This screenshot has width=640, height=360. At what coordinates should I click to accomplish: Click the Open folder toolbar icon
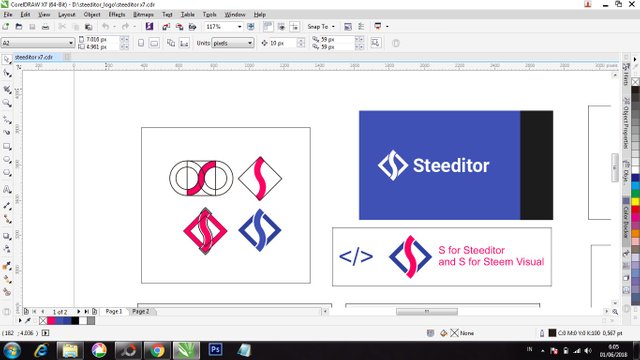click(x=19, y=27)
